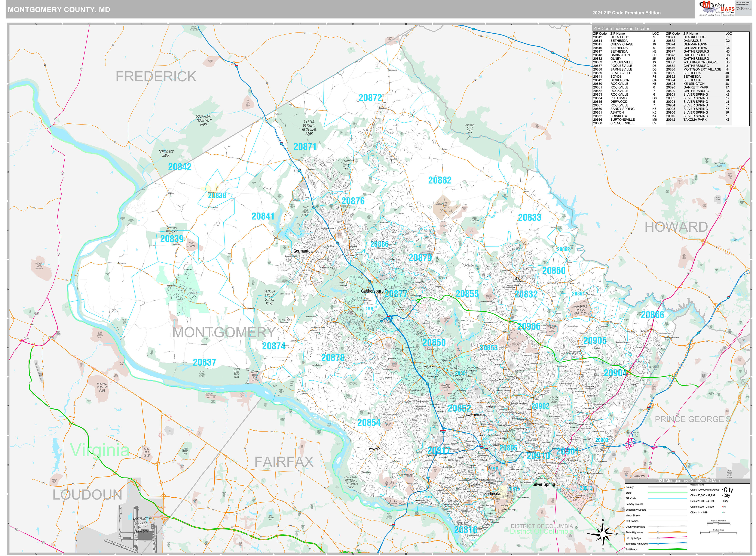Select the 20812 Glen Echo index row
The width and height of the screenshot is (756, 556).
[x=626, y=37]
